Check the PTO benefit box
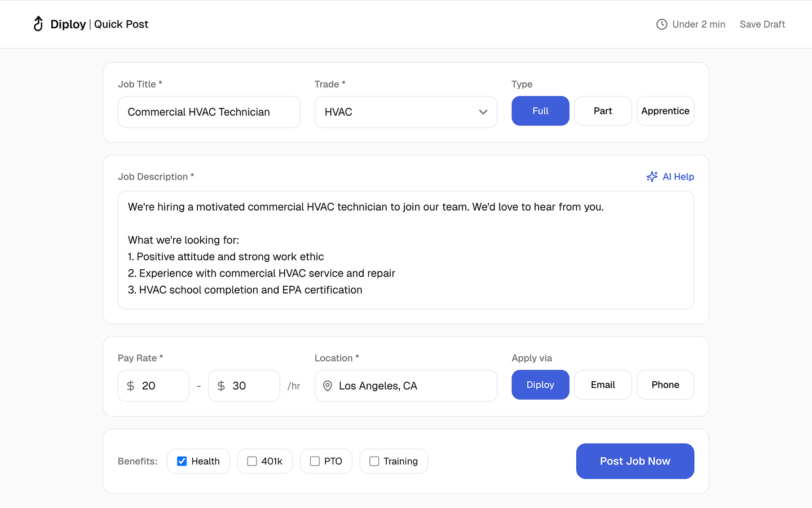This screenshot has width=812, height=508. tap(315, 461)
